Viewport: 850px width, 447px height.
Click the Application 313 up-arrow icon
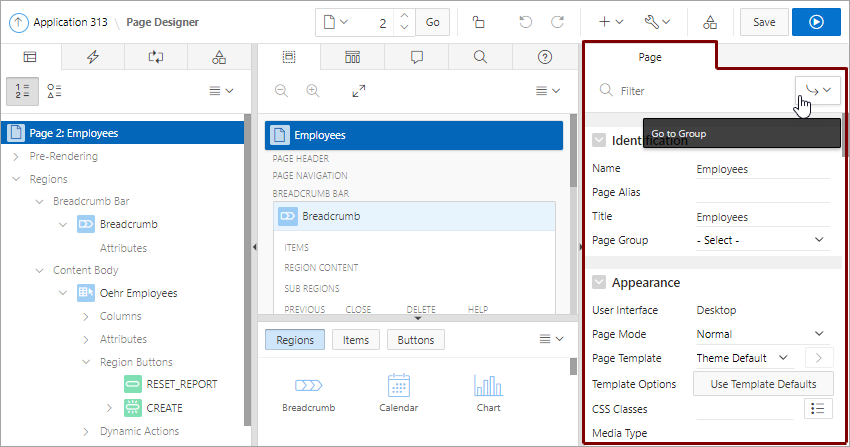[18, 22]
